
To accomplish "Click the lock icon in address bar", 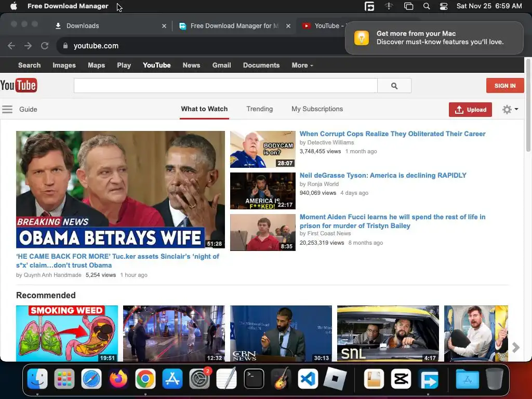I will (x=65, y=46).
